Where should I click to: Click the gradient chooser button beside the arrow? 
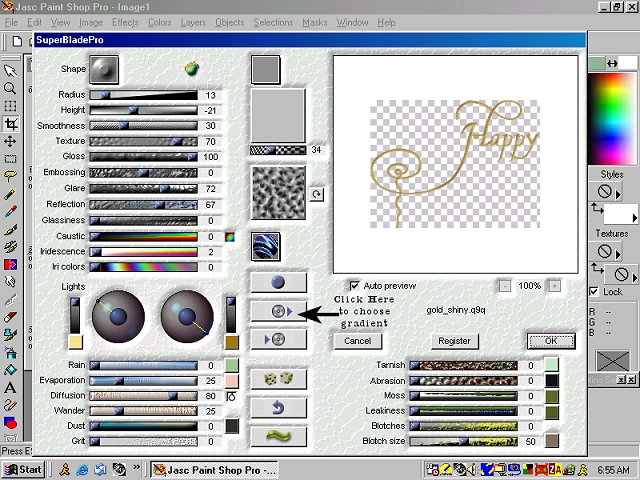pyautogui.click(x=277, y=312)
